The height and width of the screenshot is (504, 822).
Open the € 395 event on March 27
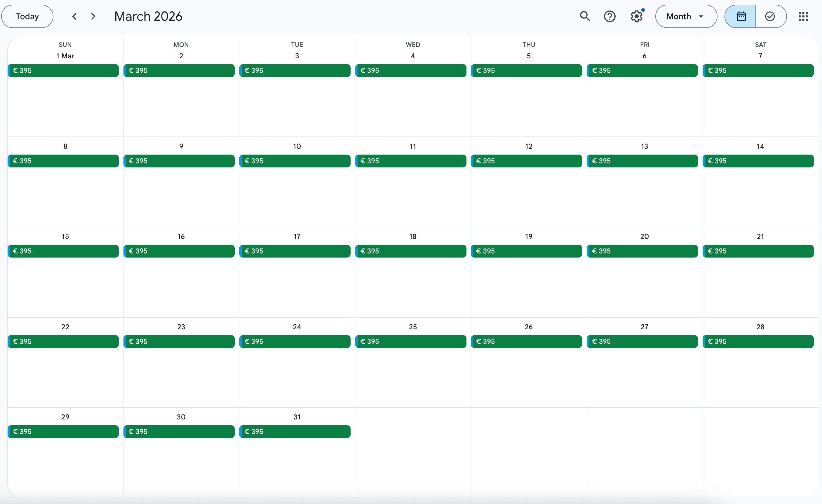tap(642, 341)
